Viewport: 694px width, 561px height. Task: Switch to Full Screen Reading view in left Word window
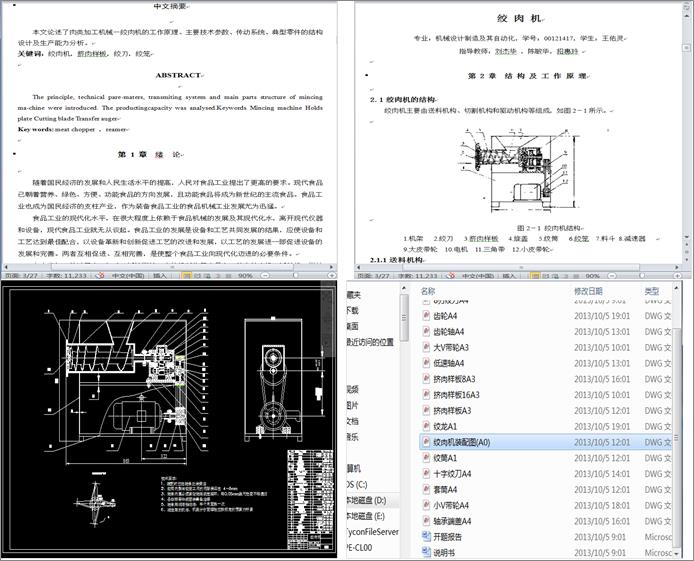click(x=197, y=275)
